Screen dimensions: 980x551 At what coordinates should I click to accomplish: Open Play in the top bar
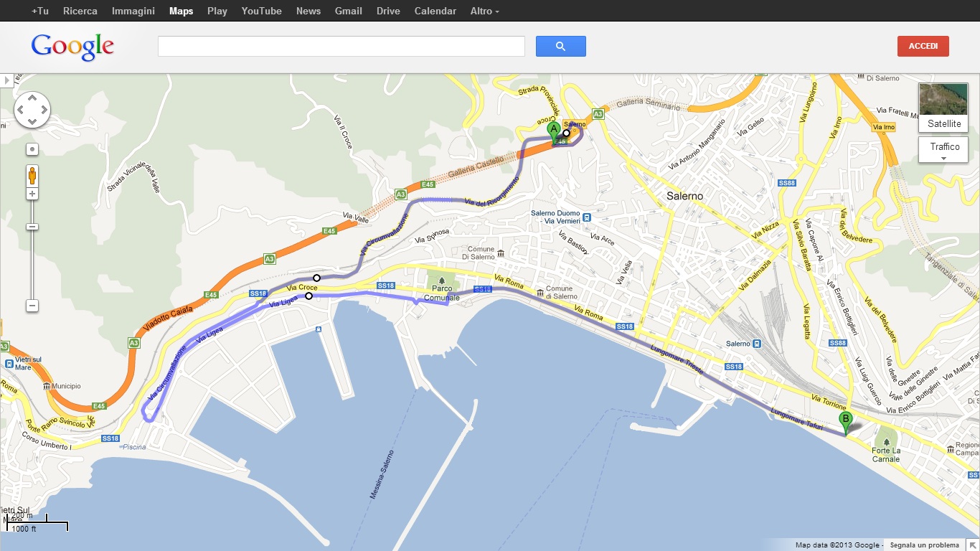click(x=217, y=11)
